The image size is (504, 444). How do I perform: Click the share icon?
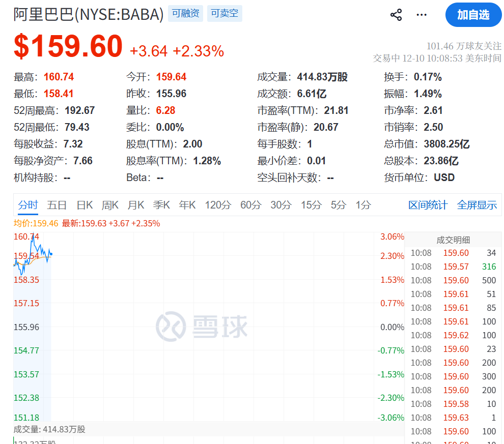click(x=396, y=15)
